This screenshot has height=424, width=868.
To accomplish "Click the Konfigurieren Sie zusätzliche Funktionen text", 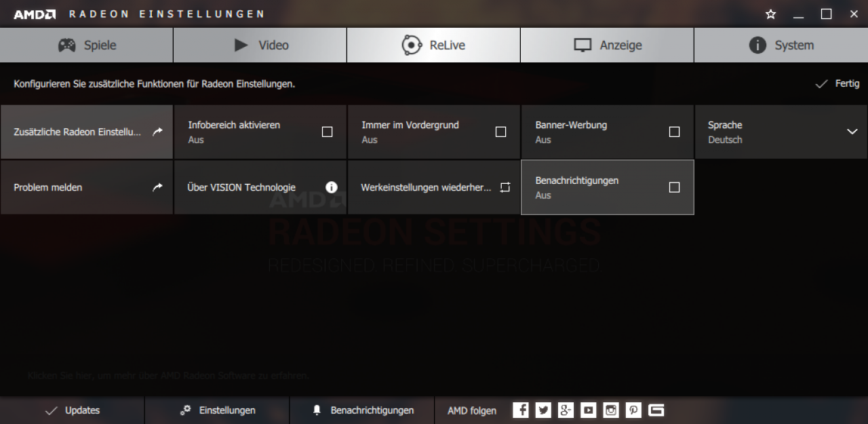I will click(x=154, y=84).
